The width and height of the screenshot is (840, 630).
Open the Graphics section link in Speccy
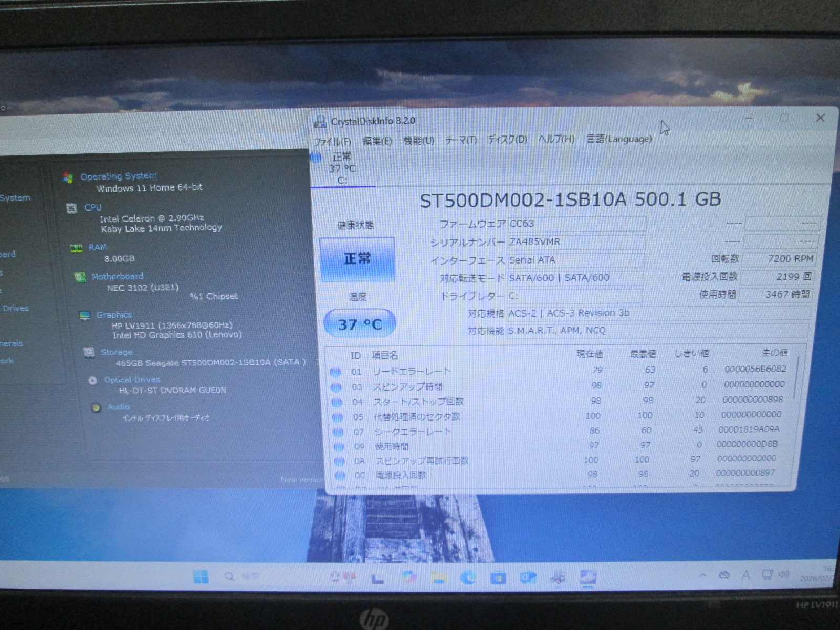tap(114, 315)
